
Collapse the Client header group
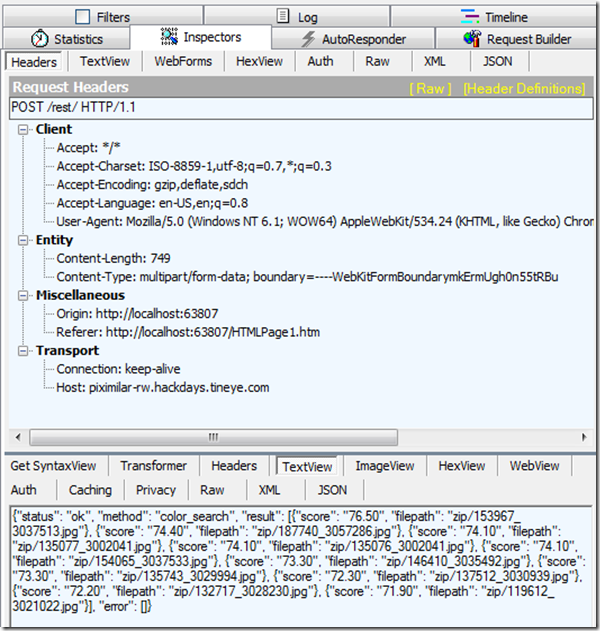point(23,130)
